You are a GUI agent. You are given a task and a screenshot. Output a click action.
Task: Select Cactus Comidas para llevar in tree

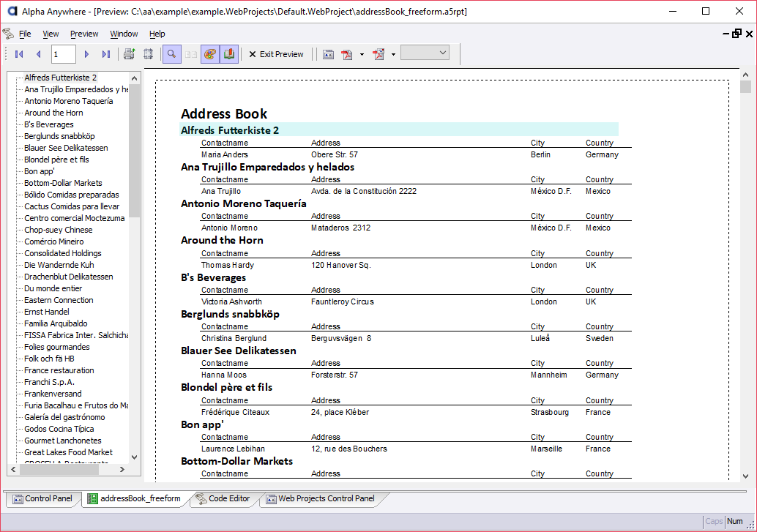tap(72, 206)
